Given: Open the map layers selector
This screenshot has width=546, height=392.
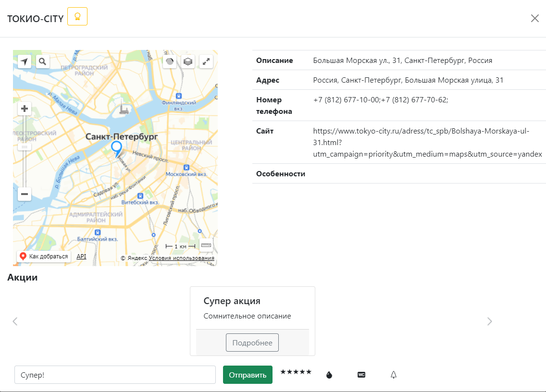Looking at the screenshot, I should coord(188,61).
